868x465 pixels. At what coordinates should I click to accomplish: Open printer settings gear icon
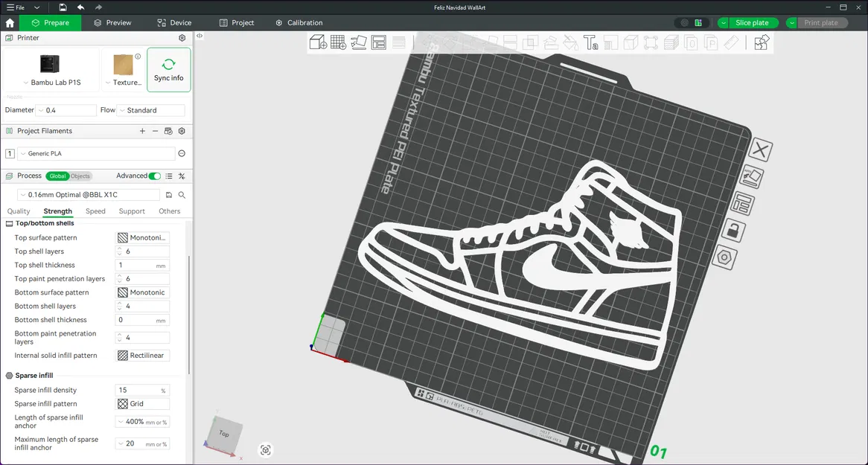pos(182,38)
